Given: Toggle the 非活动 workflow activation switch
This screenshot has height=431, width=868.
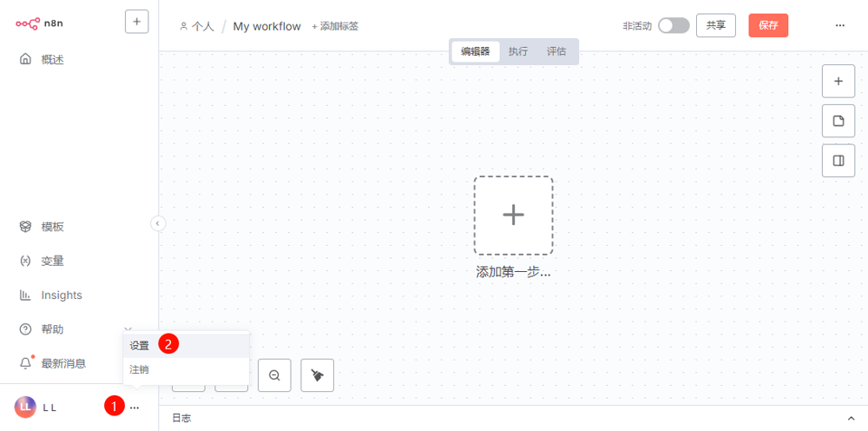Looking at the screenshot, I should [673, 26].
